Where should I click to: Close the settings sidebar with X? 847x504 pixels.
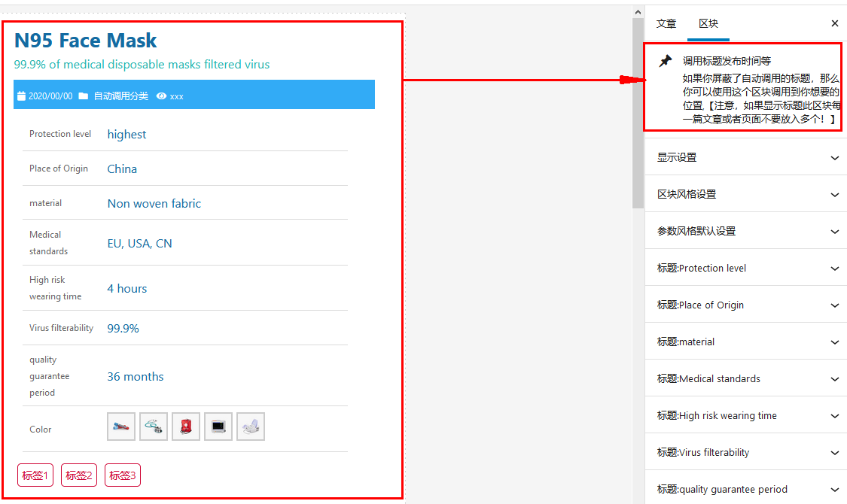coord(834,24)
